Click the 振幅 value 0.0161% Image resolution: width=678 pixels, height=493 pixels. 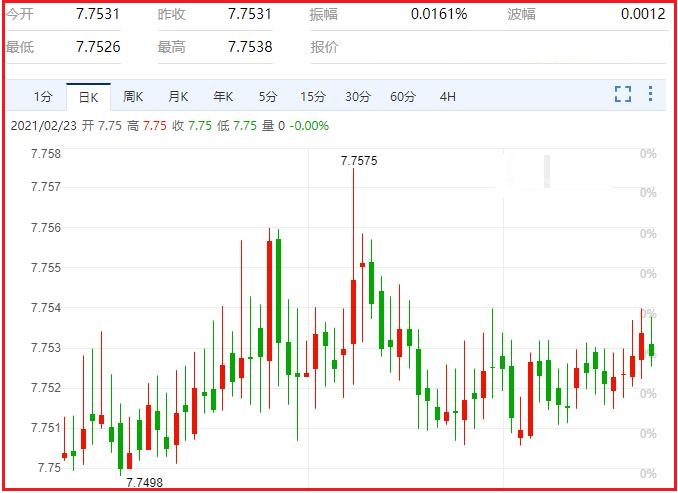click(439, 14)
